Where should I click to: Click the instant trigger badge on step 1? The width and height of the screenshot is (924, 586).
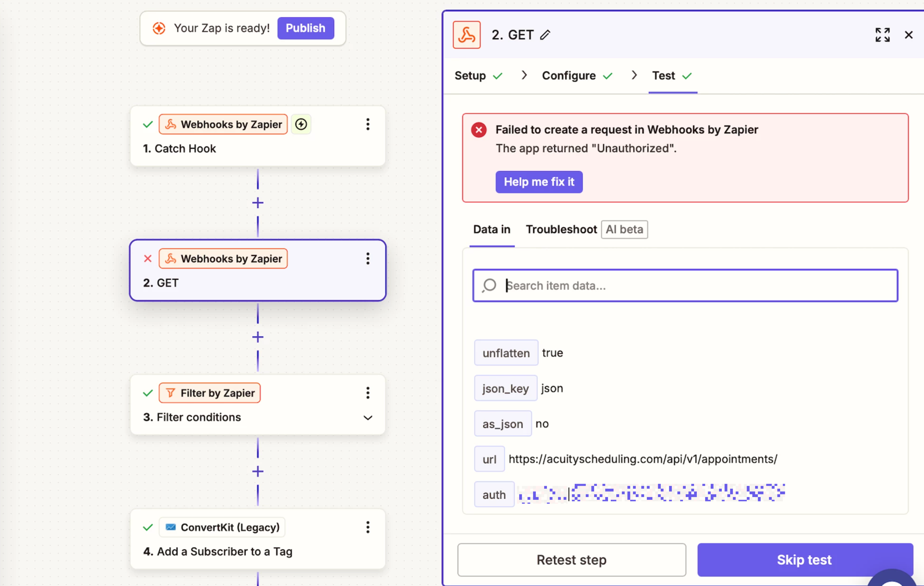tap(301, 124)
